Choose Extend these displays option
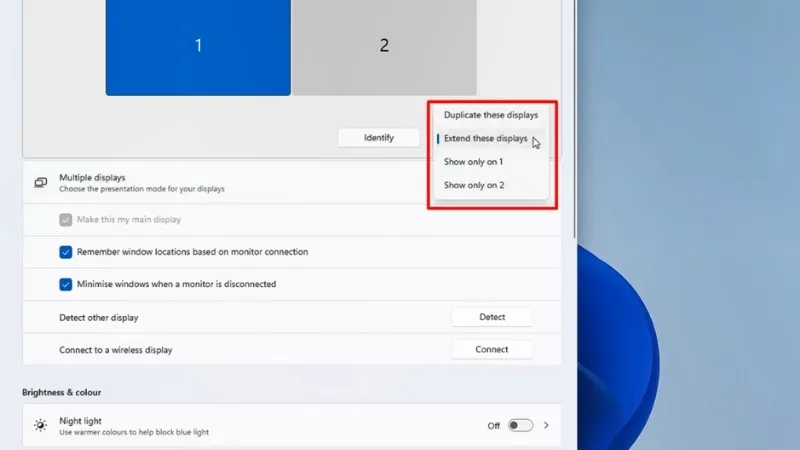 coord(485,139)
